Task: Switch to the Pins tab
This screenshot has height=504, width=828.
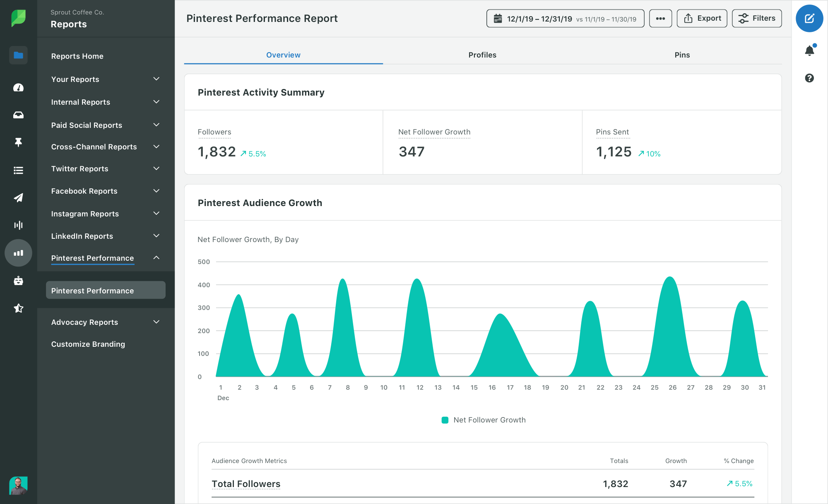Action: pyautogui.click(x=682, y=55)
